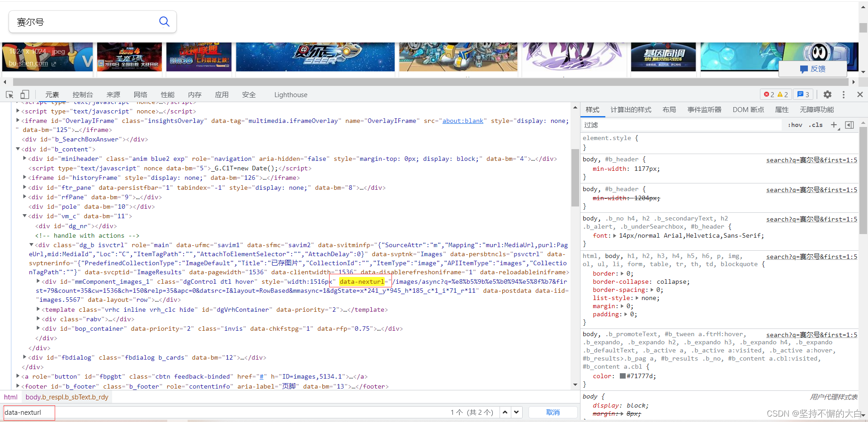Go to next search result arrow
The width and height of the screenshot is (868, 422).
pyautogui.click(x=516, y=412)
